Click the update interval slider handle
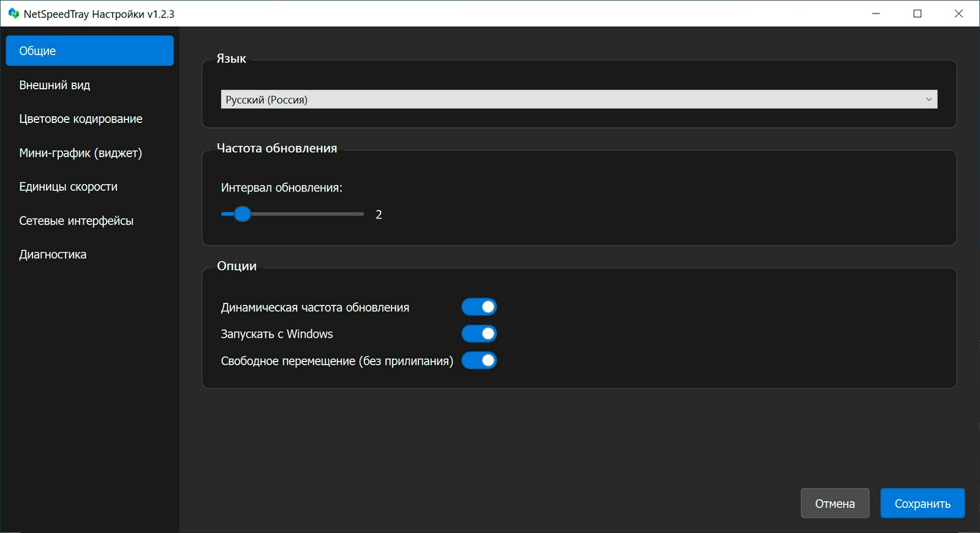Image resolution: width=980 pixels, height=533 pixels. tap(243, 214)
